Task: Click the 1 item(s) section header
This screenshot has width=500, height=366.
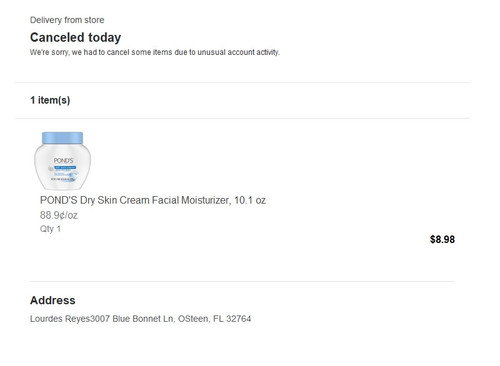Action: click(x=50, y=100)
